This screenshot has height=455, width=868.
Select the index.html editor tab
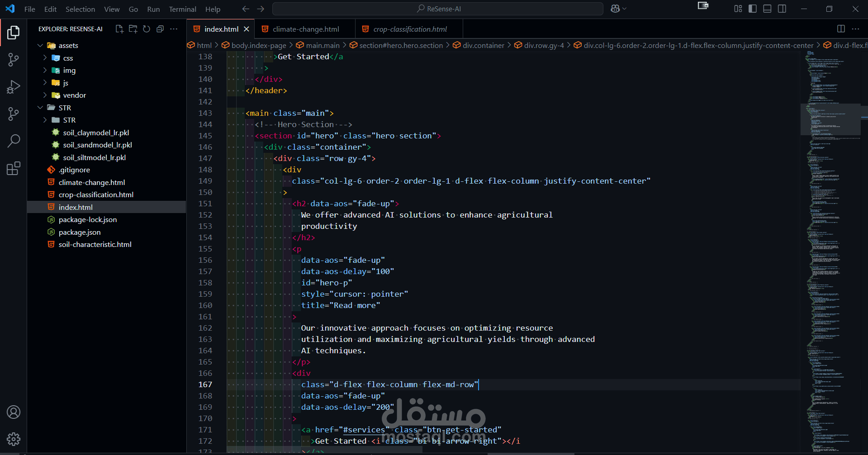click(x=221, y=29)
